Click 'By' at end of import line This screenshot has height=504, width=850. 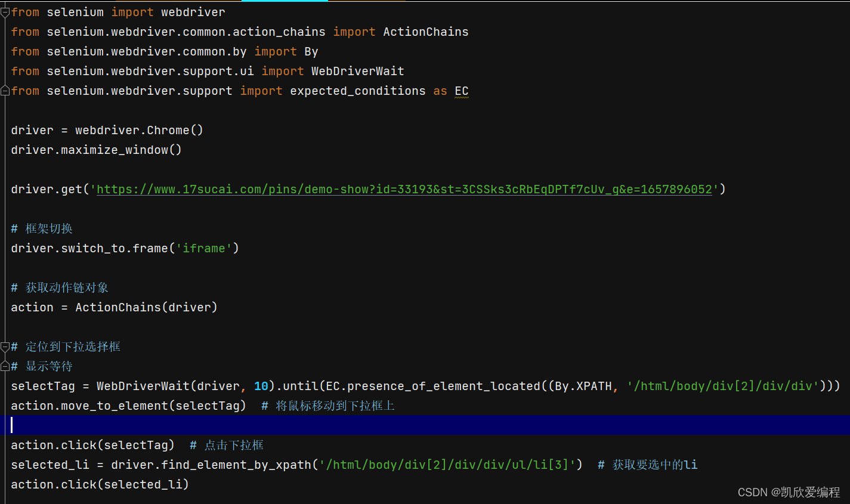tap(311, 52)
